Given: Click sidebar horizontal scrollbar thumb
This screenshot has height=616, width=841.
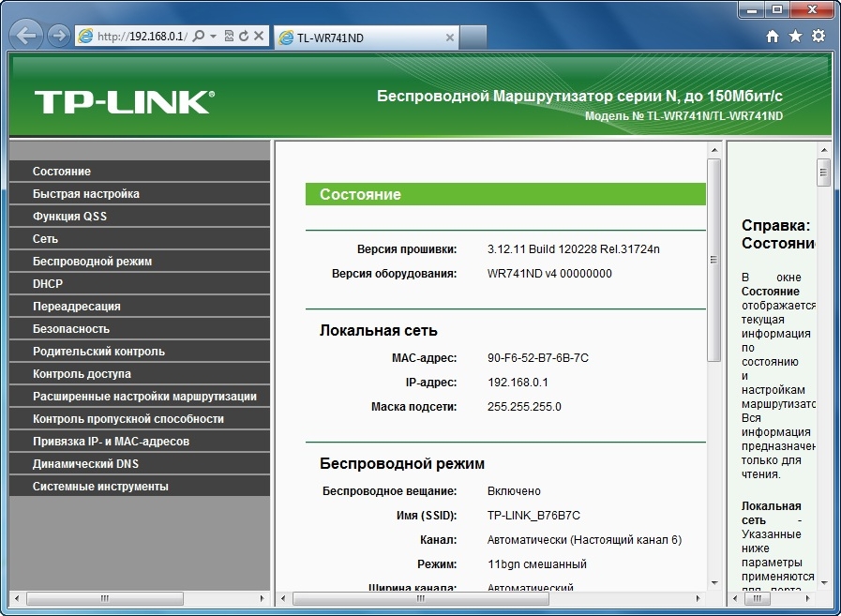Looking at the screenshot, I should pyautogui.click(x=105, y=598).
